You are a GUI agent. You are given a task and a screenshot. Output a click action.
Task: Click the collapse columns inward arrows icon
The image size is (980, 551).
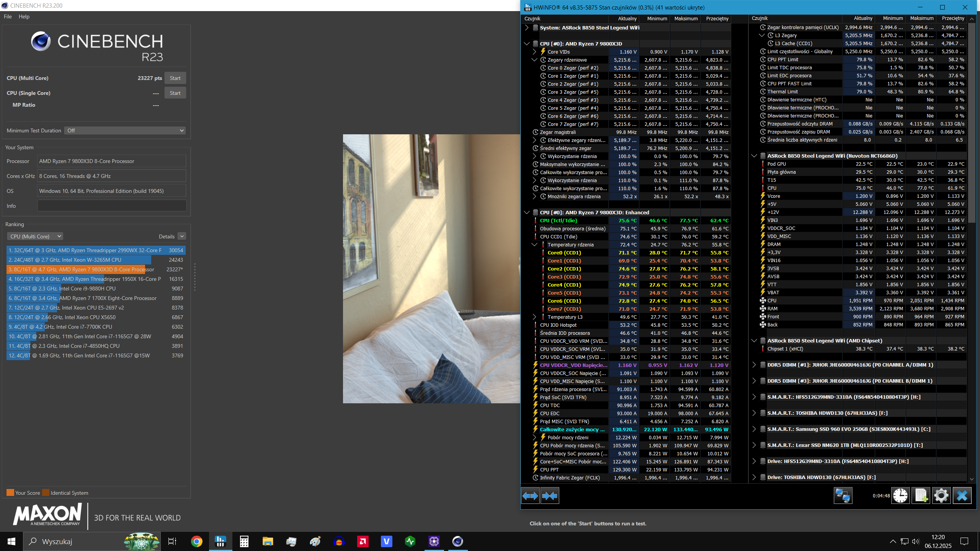tap(550, 496)
